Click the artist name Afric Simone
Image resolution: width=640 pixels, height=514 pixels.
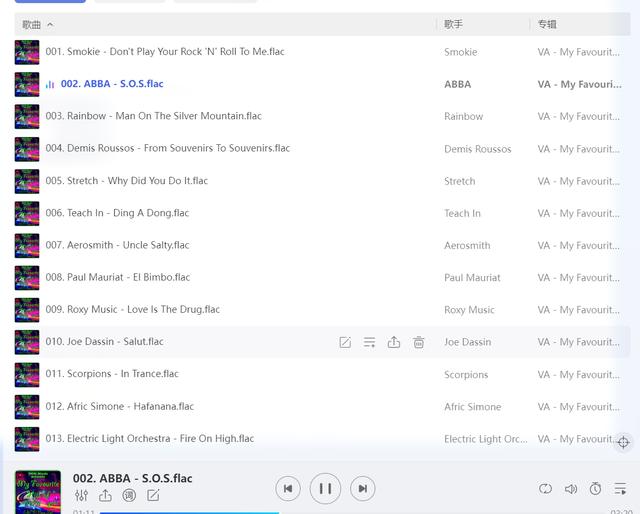pyautogui.click(x=473, y=407)
